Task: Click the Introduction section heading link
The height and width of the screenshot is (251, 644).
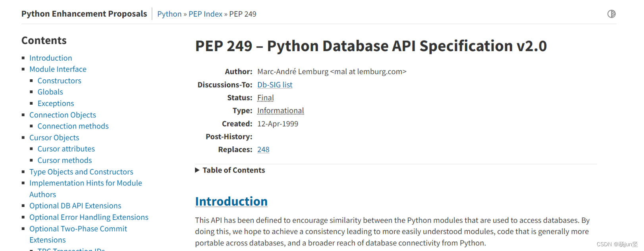Action: coord(231,201)
